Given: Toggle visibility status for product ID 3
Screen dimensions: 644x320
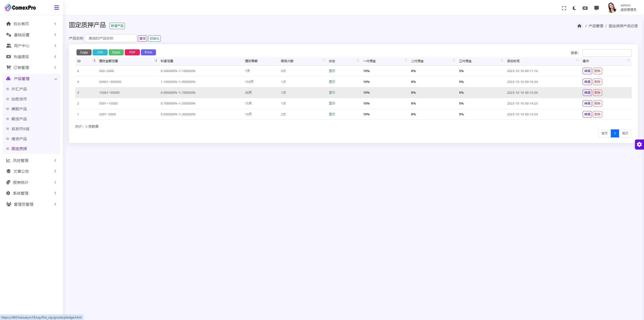Looking at the screenshot, I should pos(332,93).
